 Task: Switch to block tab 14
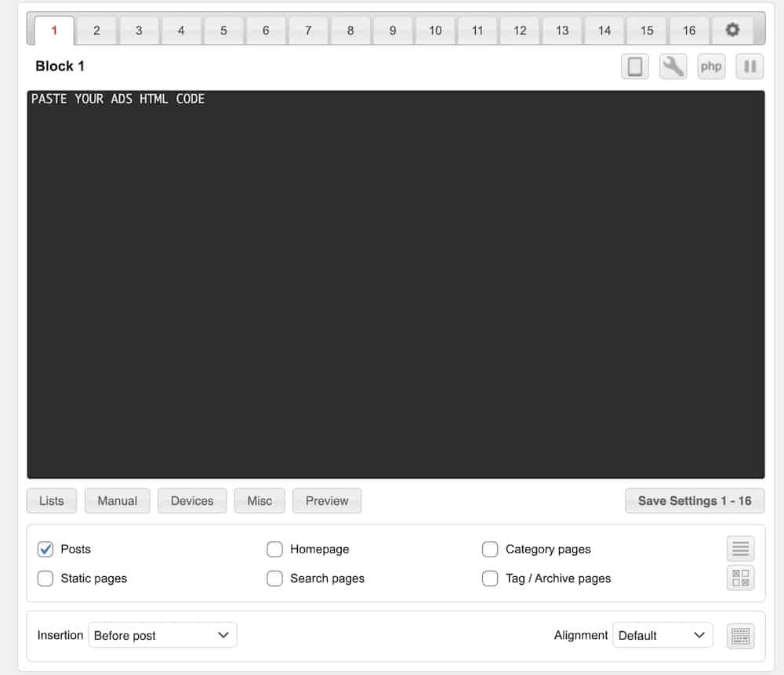pyautogui.click(x=604, y=31)
